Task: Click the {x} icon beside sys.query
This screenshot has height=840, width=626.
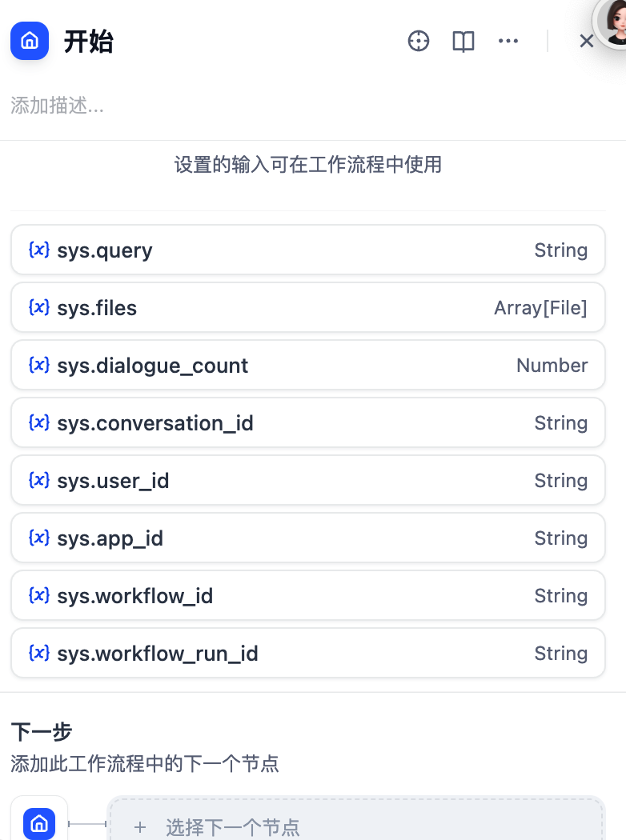Action: point(38,250)
